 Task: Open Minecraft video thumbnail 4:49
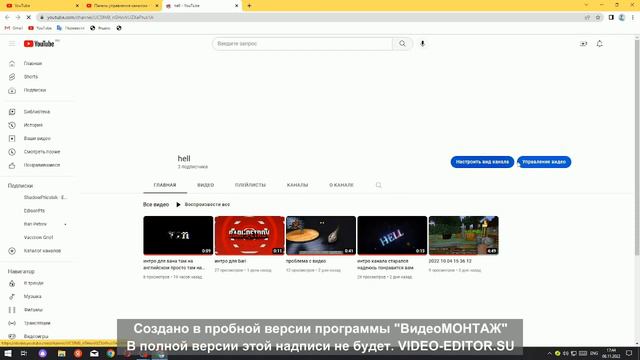pyautogui.click(x=463, y=236)
